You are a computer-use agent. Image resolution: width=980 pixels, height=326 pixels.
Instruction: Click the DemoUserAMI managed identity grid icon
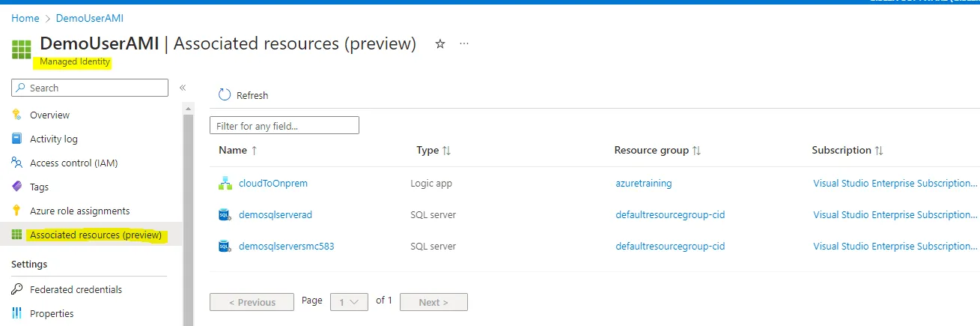click(22, 50)
